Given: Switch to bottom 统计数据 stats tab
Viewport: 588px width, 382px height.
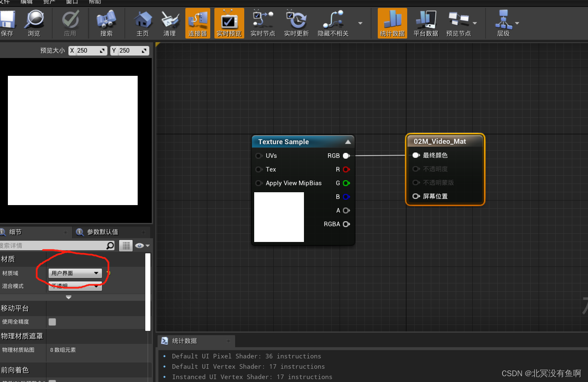Looking at the screenshot, I should [185, 341].
